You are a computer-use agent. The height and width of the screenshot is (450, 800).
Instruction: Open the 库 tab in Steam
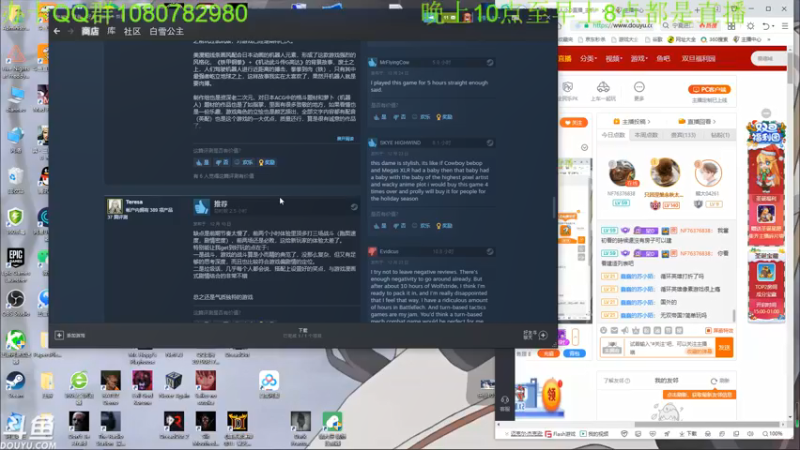(x=111, y=31)
